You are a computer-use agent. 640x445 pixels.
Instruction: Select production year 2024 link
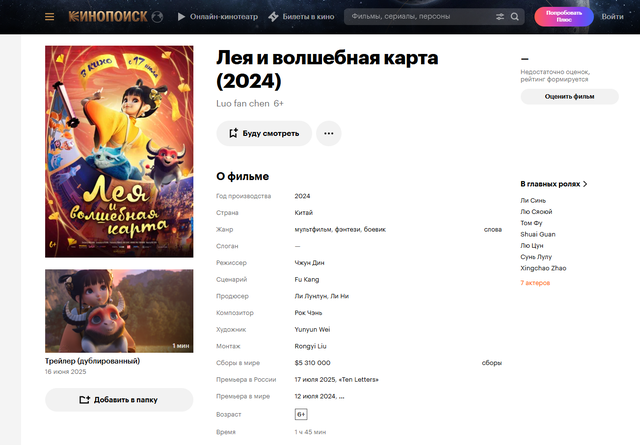(x=302, y=196)
